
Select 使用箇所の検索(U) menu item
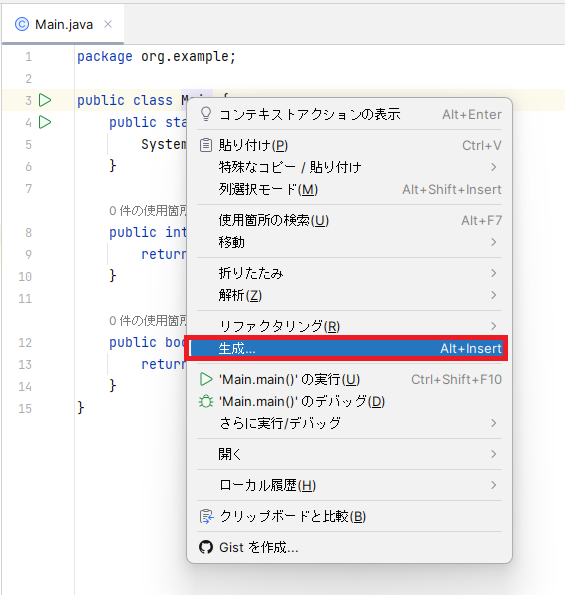(x=349, y=220)
